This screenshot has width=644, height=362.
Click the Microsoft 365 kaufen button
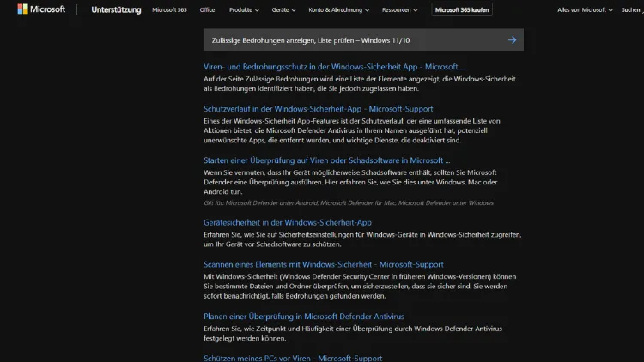click(x=462, y=9)
